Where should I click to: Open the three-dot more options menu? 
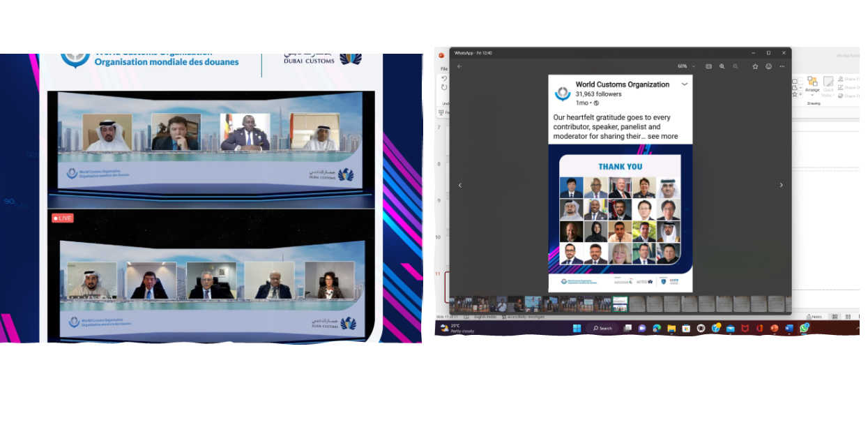782,66
